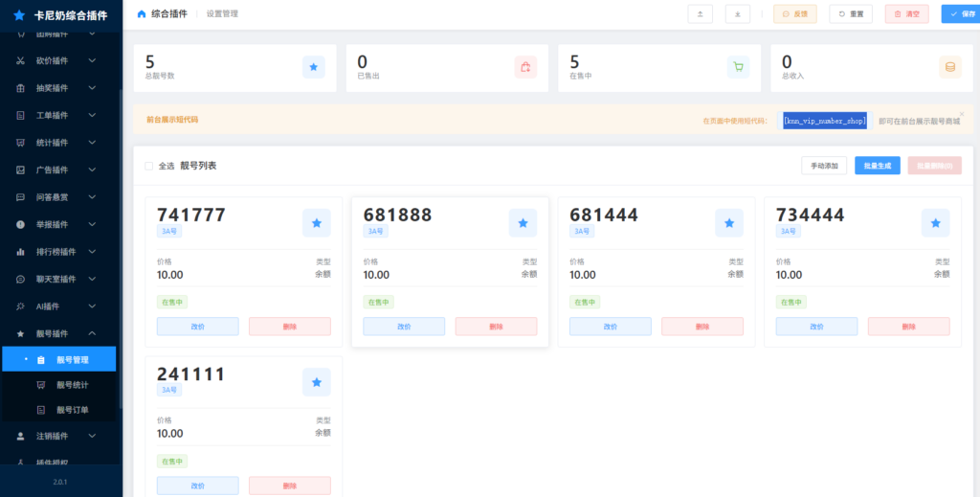This screenshot has width=980, height=497.
Task: Click the home icon beside 综合插件
Action: (143, 14)
